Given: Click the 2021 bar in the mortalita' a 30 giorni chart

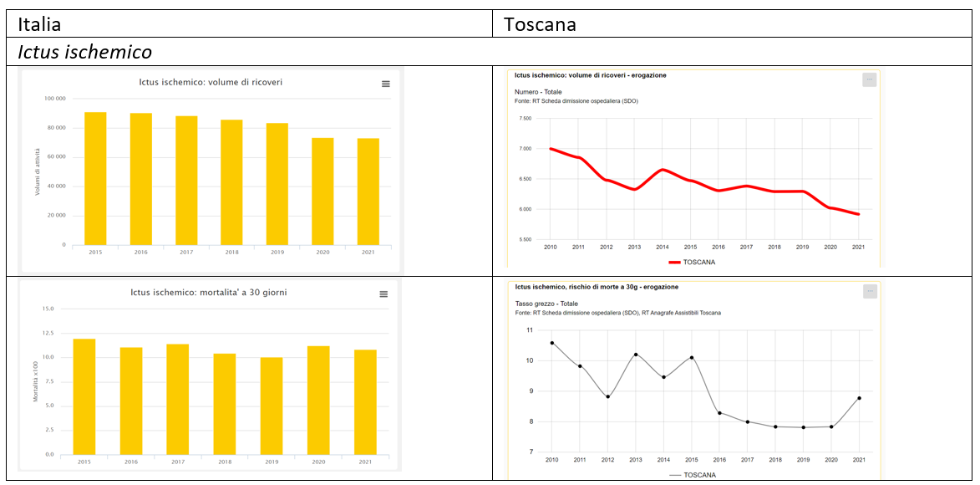Looking at the screenshot, I should [365, 402].
